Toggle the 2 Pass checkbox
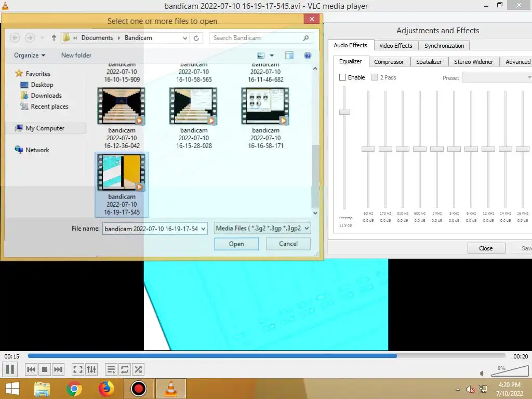The image size is (532, 399). pyautogui.click(x=374, y=77)
